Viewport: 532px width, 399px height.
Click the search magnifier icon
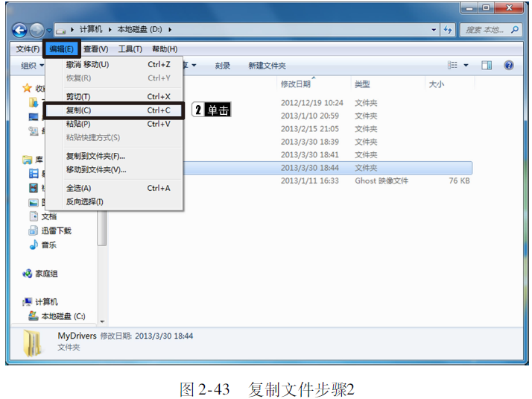pyautogui.click(x=515, y=30)
